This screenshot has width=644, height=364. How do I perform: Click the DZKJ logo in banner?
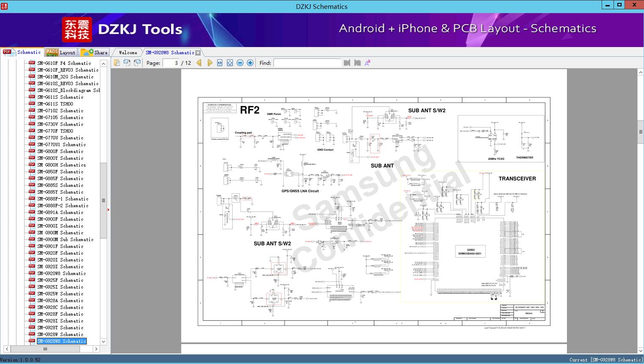pos(77,29)
